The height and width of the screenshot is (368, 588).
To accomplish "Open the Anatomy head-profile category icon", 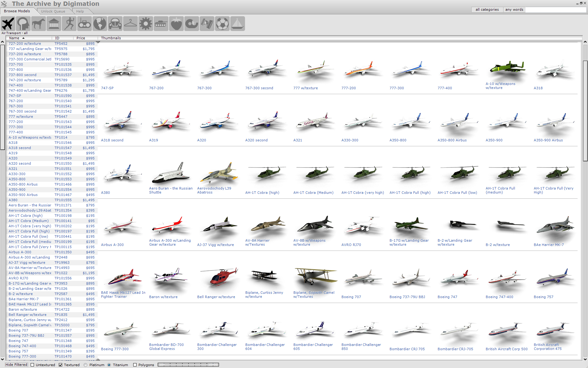I will click(23, 24).
